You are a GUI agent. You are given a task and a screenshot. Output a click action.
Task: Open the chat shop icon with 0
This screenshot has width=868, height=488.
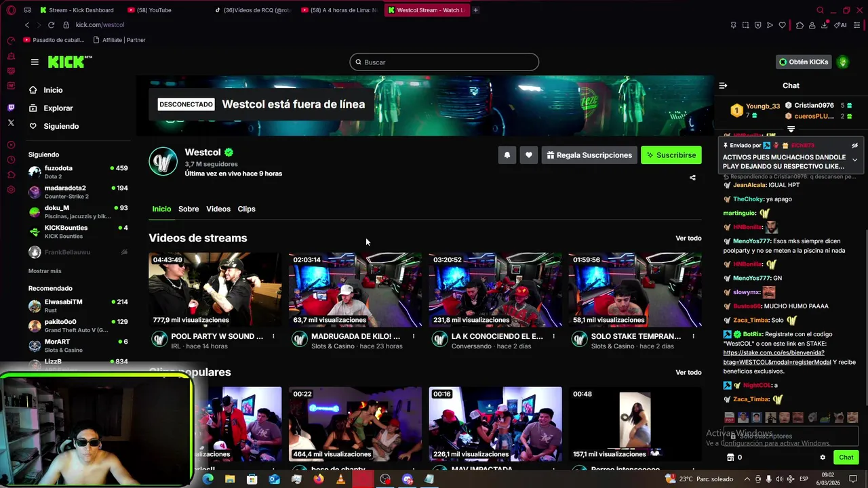point(735,457)
